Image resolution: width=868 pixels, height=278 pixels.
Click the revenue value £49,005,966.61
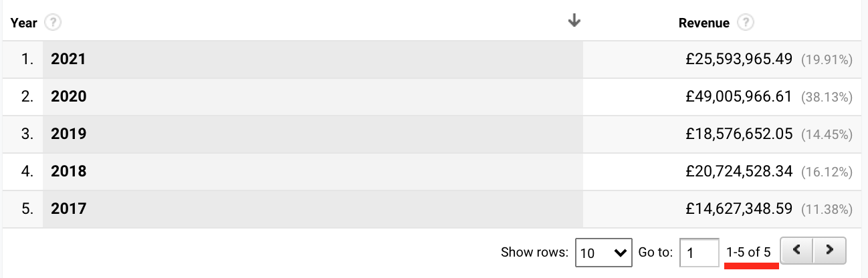pos(739,97)
